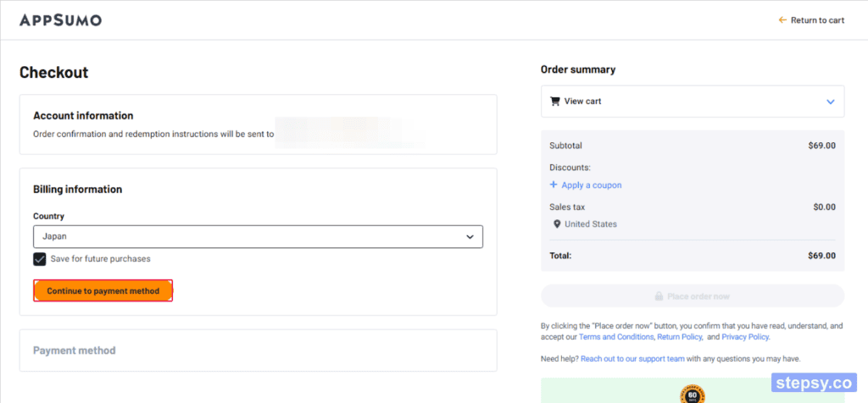Expand the Payment method section
This screenshot has height=403, width=868.
(x=258, y=351)
